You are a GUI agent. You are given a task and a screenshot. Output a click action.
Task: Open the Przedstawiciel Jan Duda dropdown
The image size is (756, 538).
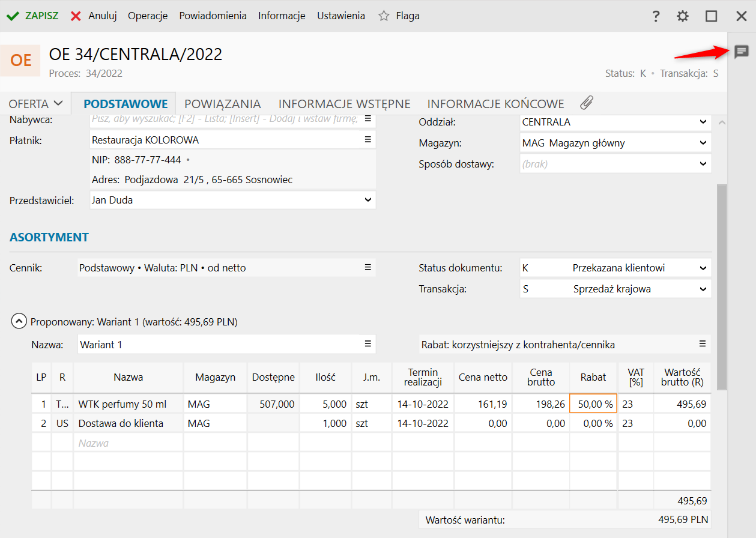click(x=368, y=200)
